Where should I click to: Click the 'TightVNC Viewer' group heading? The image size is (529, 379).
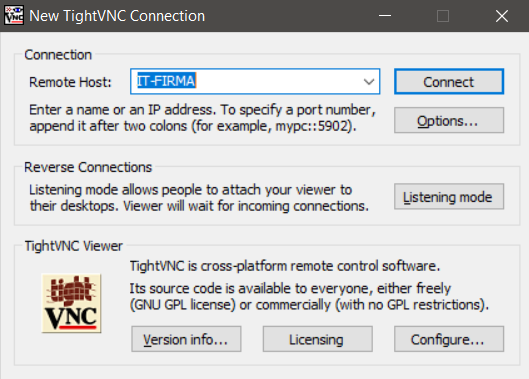coord(74,246)
